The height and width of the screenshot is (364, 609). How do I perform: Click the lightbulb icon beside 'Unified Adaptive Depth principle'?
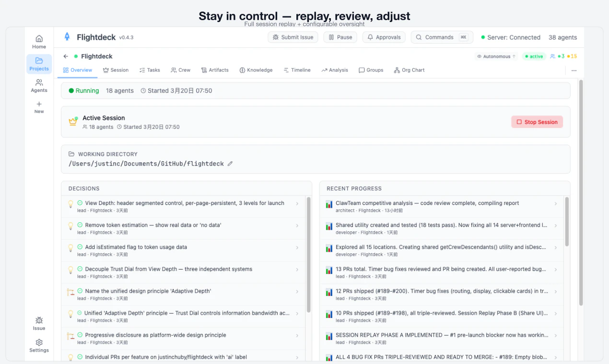point(70,314)
